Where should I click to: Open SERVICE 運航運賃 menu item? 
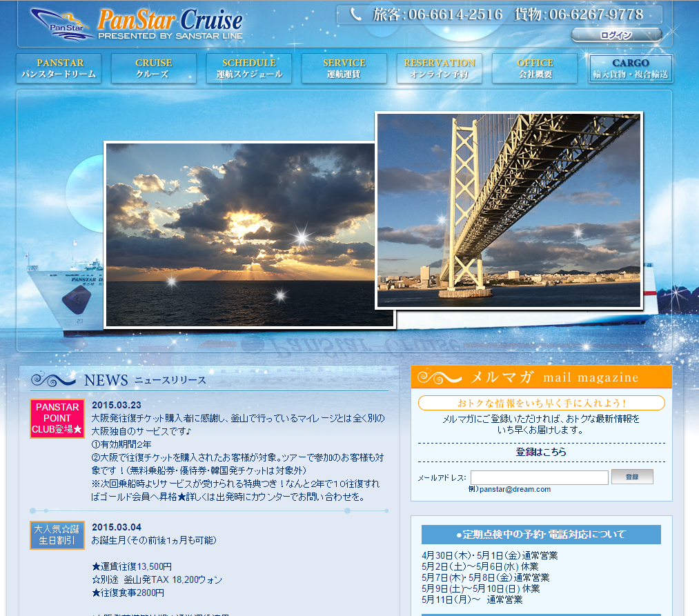point(344,68)
